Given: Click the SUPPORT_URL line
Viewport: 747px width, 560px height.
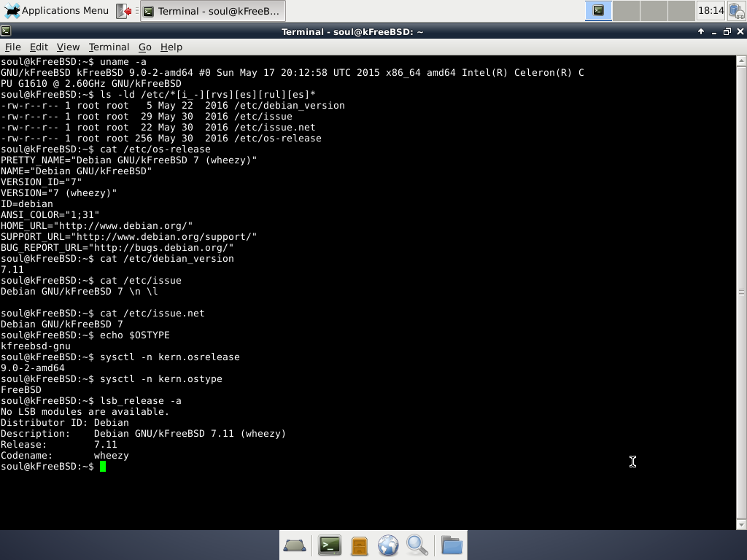Looking at the screenshot, I should point(128,237).
